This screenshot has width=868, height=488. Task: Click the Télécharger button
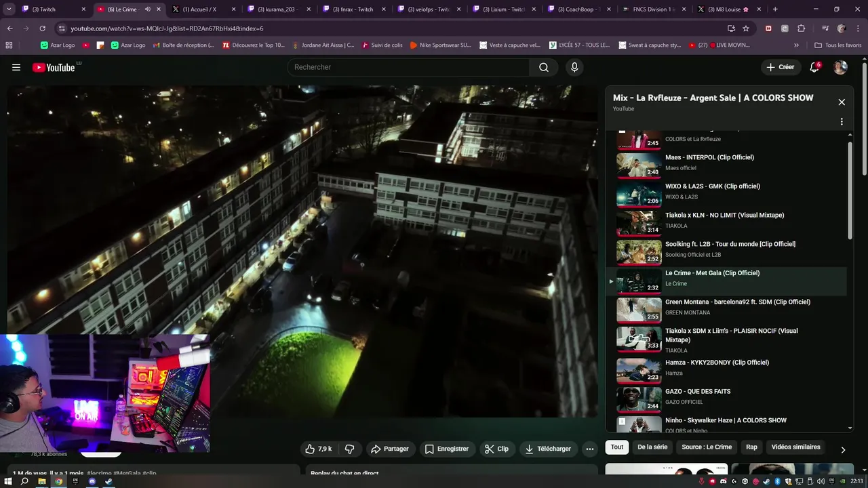pyautogui.click(x=548, y=449)
